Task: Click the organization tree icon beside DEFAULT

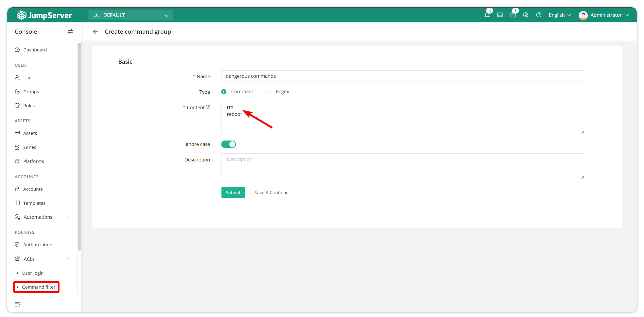Action: pos(97,15)
